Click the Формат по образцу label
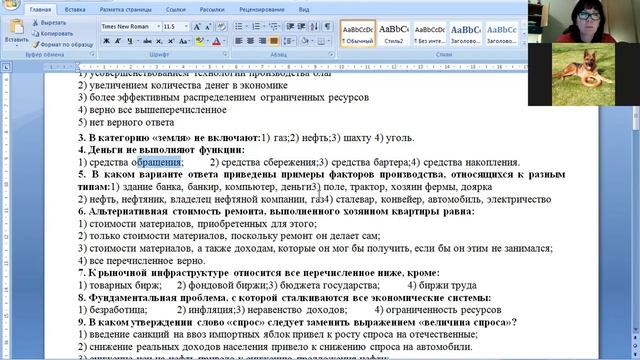This screenshot has height=360, width=640. click(67, 44)
